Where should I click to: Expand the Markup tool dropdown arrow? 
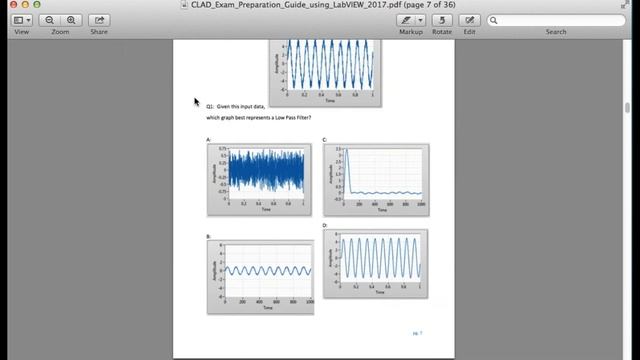(x=420, y=20)
